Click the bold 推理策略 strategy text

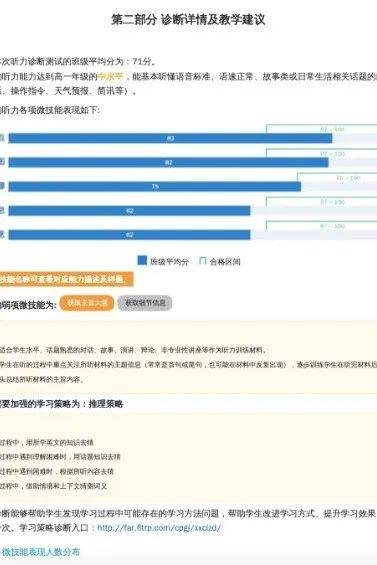pyautogui.click(x=106, y=404)
